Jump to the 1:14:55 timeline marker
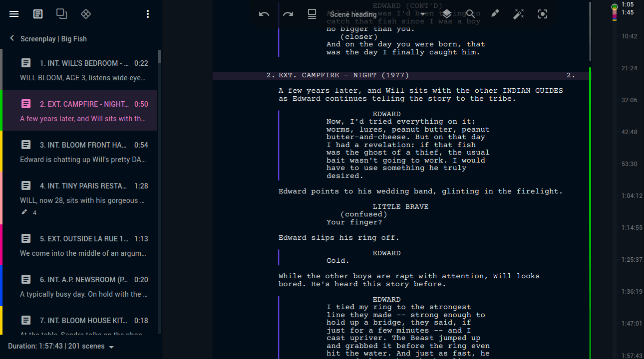Image resolution: width=644 pixels, height=359 pixels. point(632,228)
